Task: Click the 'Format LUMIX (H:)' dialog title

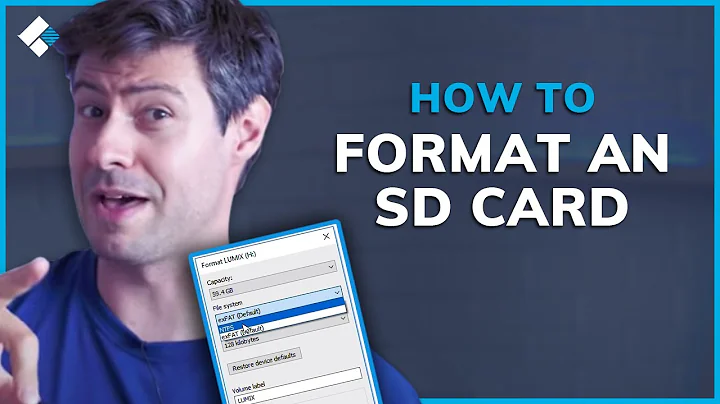Action: [229, 259]
